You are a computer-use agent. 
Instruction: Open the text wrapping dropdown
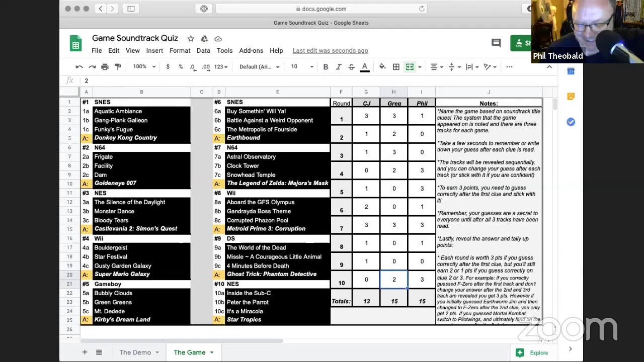(x=471, y=67)
